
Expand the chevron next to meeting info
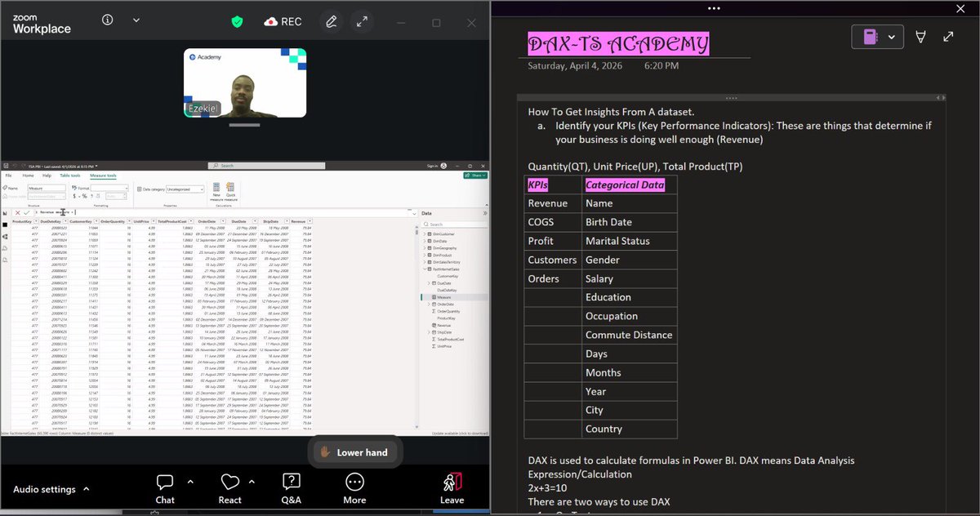[x=136, y=20]
